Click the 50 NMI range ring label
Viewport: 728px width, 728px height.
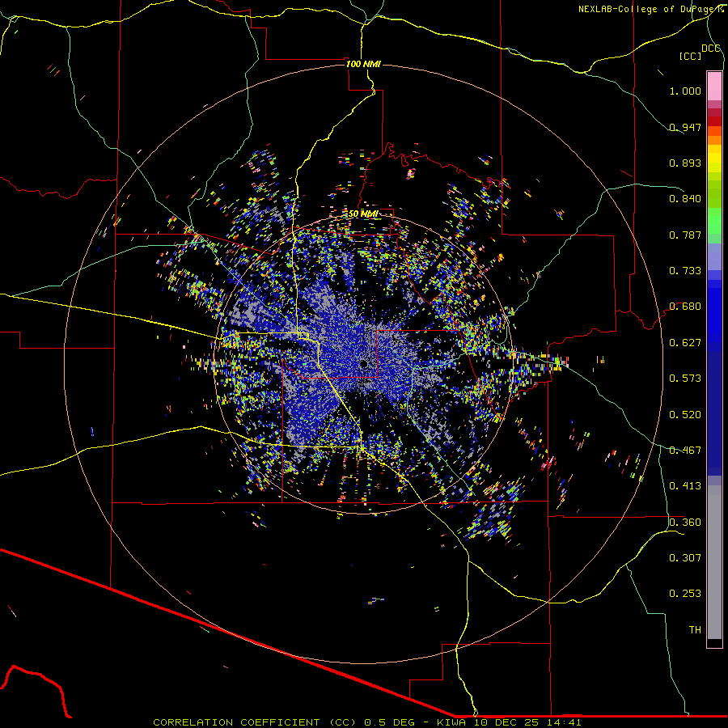pos(363,214)
